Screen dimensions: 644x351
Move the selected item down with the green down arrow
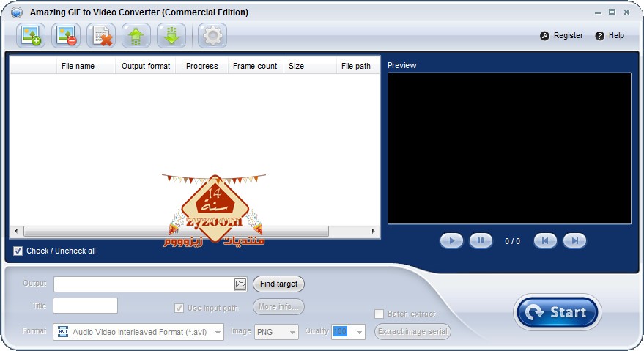coord(171,35)
